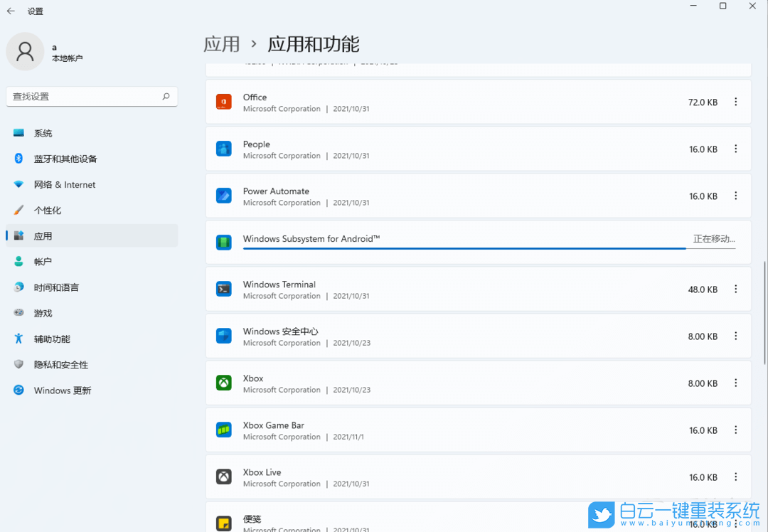Viewport: 768px width, 532px height.
Task: Click the 查找设置 search box
Action: tap(92, 96)
